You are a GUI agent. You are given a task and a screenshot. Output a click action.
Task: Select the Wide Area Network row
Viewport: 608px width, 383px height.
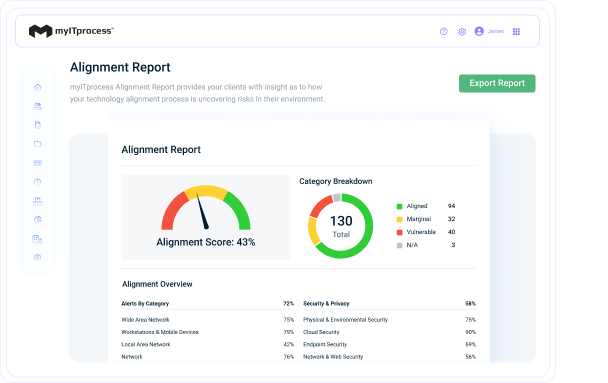(207, 320)
